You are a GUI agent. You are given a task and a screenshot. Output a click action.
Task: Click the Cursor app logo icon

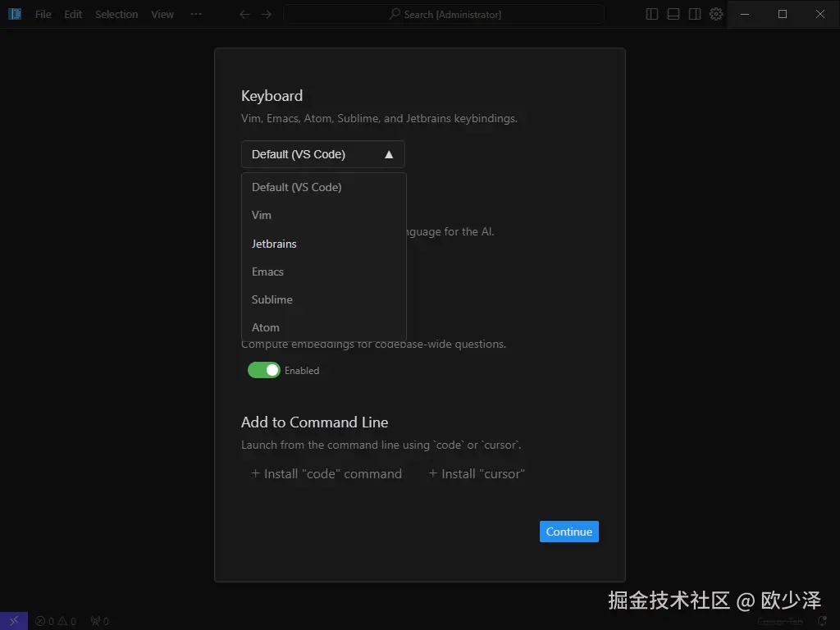coord(15,14)
